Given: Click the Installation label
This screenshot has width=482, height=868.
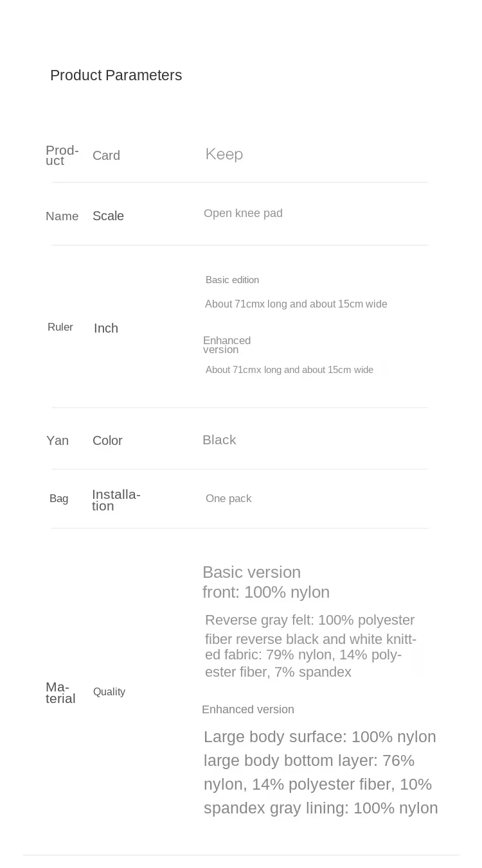Looking at the screenshot, I should click(x=116, y=500).
